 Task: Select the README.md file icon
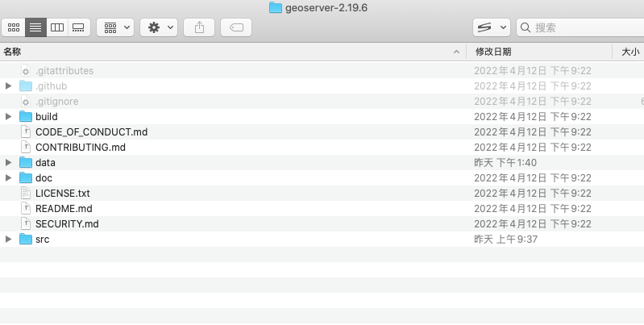coord(25,209)
